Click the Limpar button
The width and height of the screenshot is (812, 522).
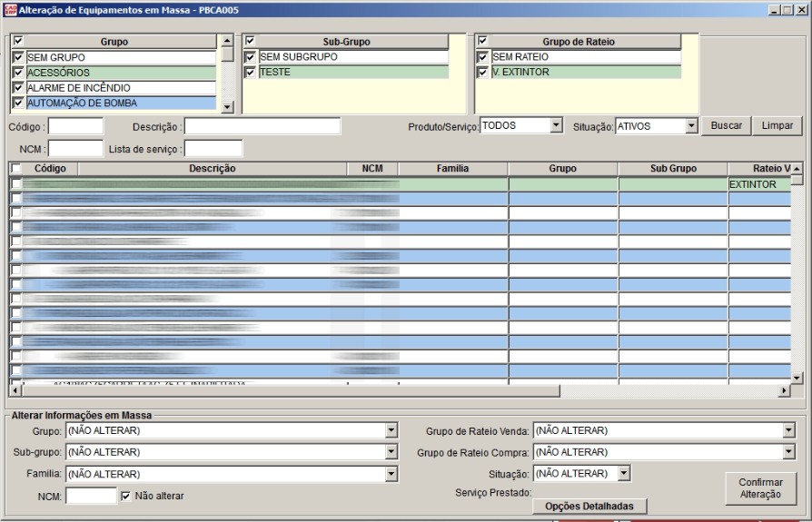point(777,125)
